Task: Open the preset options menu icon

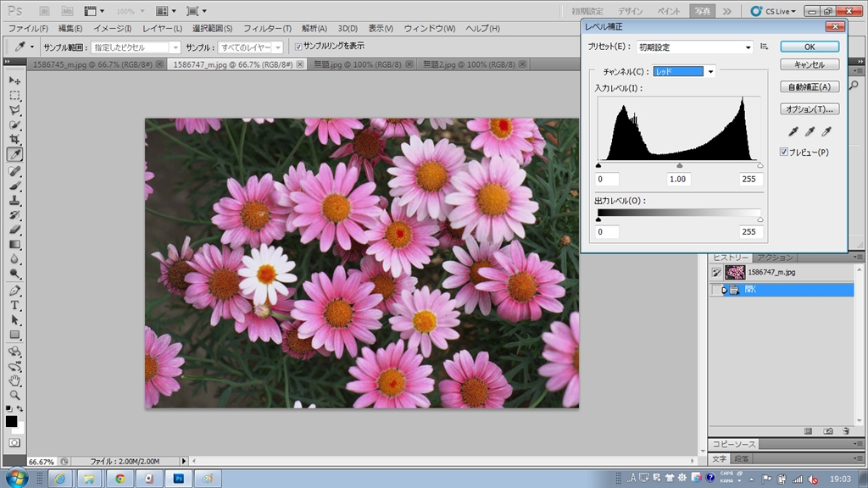Action: point(764,47)
